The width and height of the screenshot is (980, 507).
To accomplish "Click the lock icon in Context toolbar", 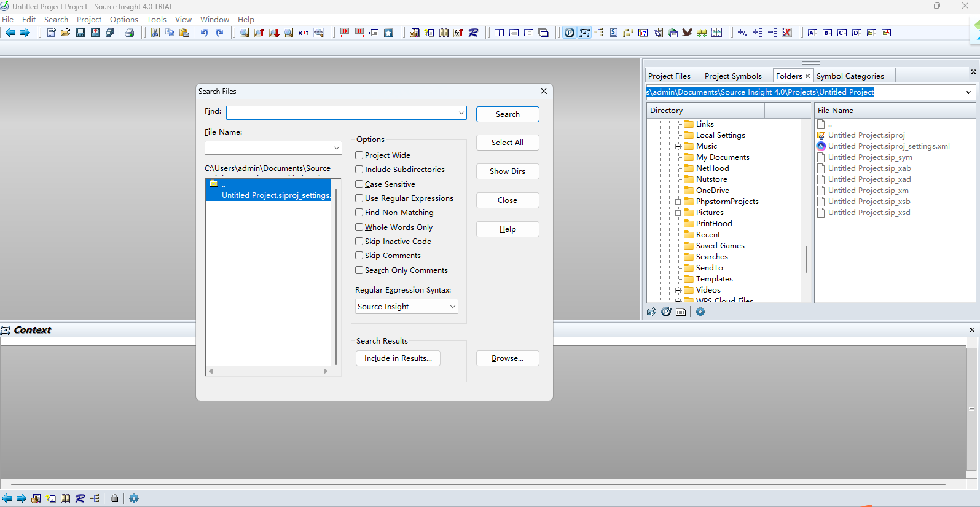I will click(114, 498).
